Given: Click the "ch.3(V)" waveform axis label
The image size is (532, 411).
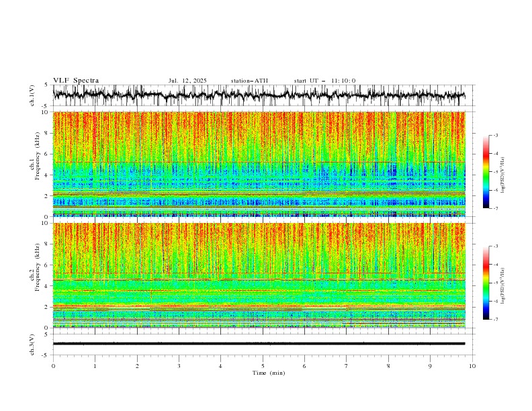Looking at the screenshot, I should point(32,345).
